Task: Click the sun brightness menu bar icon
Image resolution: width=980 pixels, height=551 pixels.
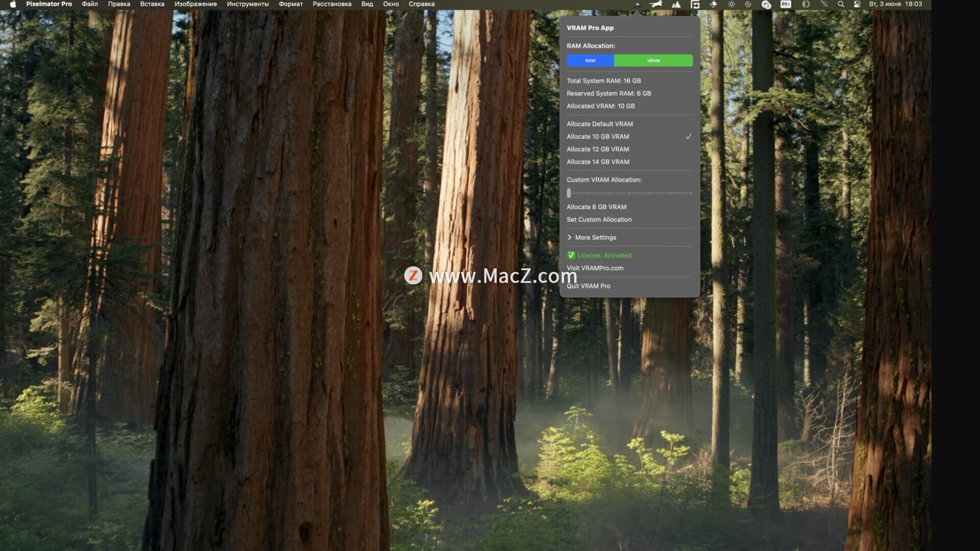Action: tap(731, 4)
